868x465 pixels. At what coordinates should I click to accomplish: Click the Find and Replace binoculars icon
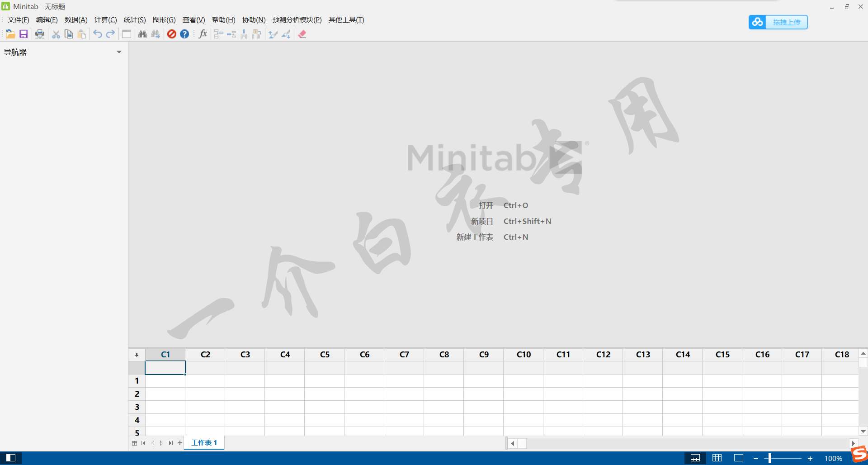[x=156, y=34]
